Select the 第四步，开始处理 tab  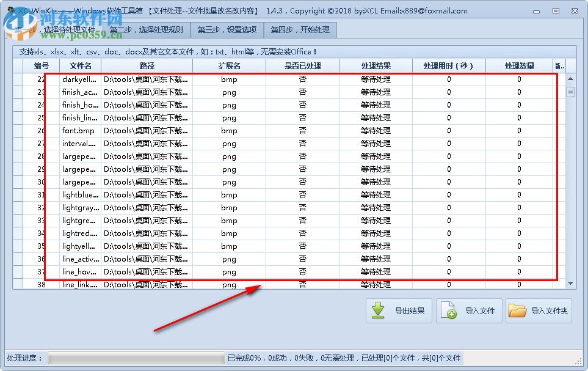(x=300, y=29)
